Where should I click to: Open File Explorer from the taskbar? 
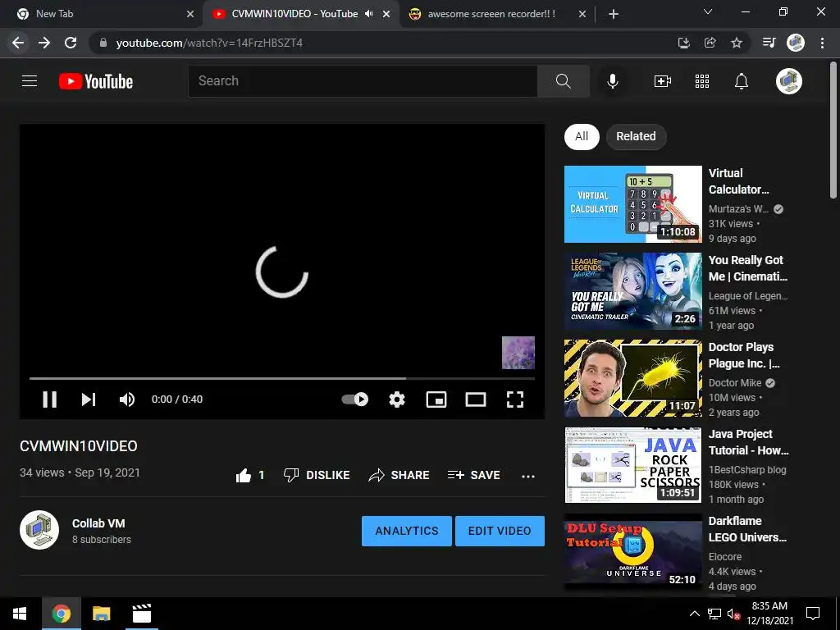[x=101, y=614]
